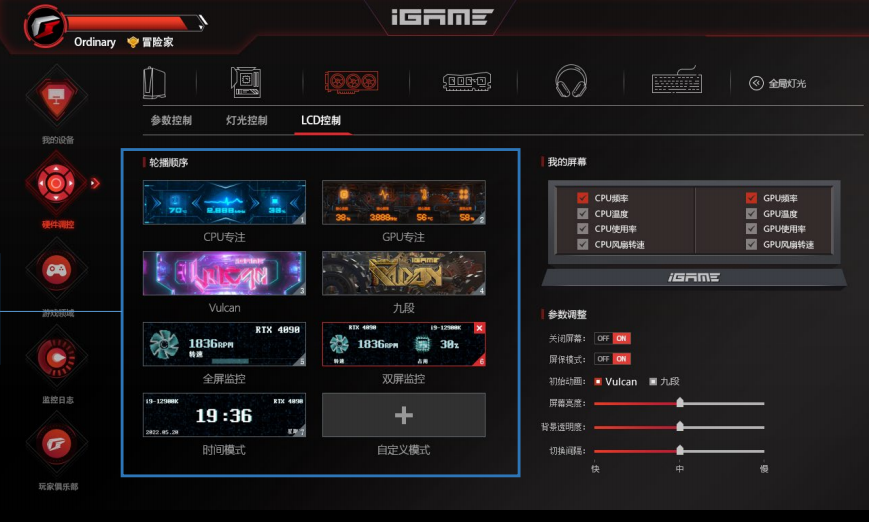Viewport: 869px width, 522px height.
Task: Switch to the 灯光控制 tab
Action: point(246,121)
